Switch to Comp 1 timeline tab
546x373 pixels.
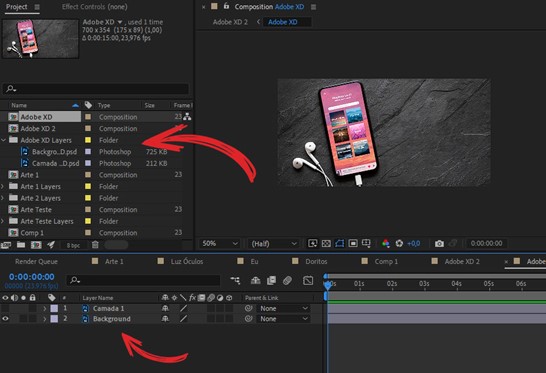pyautogui.click(x=386, y=261)
